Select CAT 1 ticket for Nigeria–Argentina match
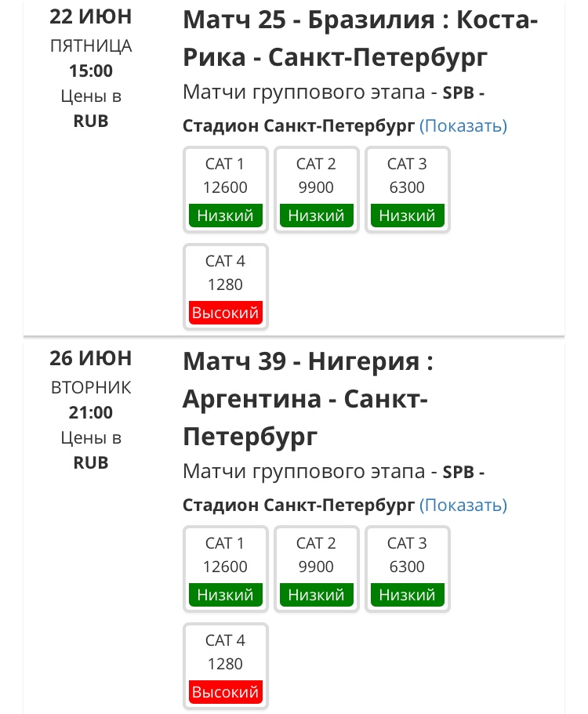588x714 pixels. [225, 567]
